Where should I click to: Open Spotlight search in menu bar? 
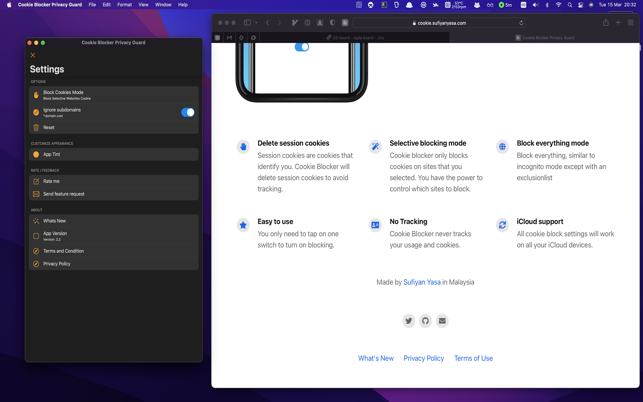click(570, 5)
